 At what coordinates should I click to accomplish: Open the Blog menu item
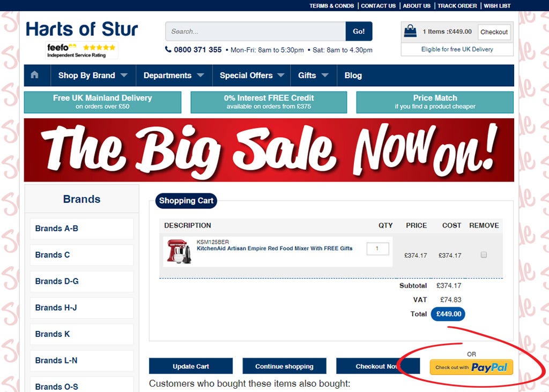point(353,75)
